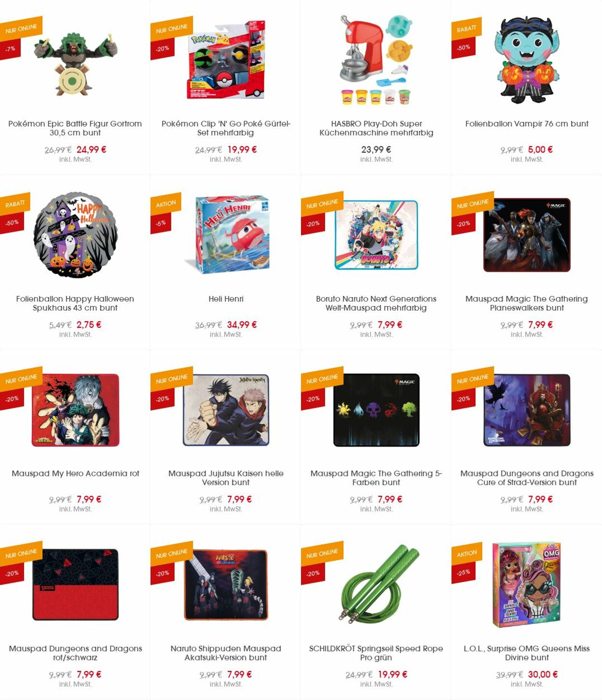Image resolution: width=602 pixels, height=700 pixels.
Task: Open the Mauspad Jujutsu Kaisen title link
Action: (226, 478)
